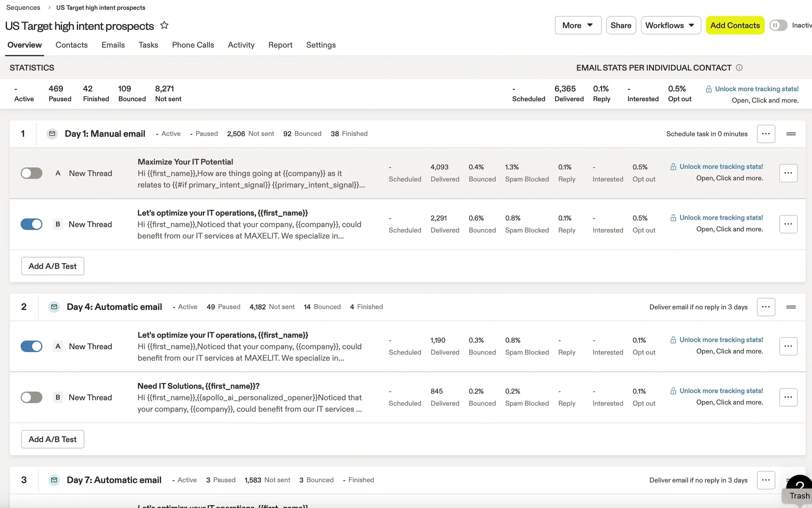Open the Workflows dropdown
This screenshot has height=508, width=812.
click(x=671, y=25)
